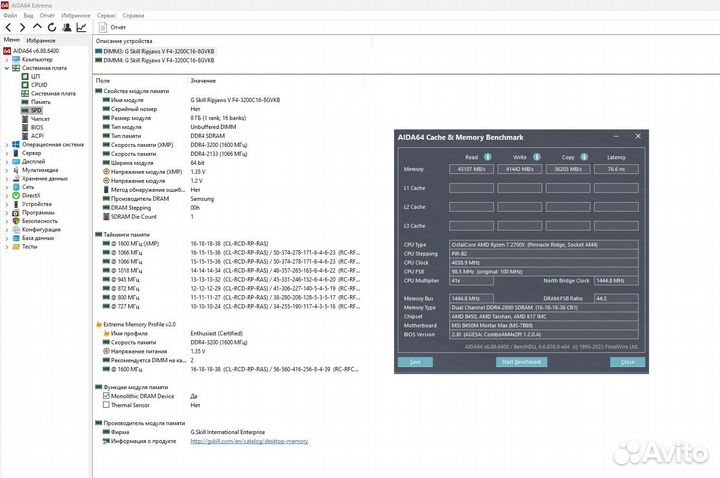Click the Copy info icon in benchmark
Image resolution: width=720 pixels, height=478 pixels.
click(583, 157)
